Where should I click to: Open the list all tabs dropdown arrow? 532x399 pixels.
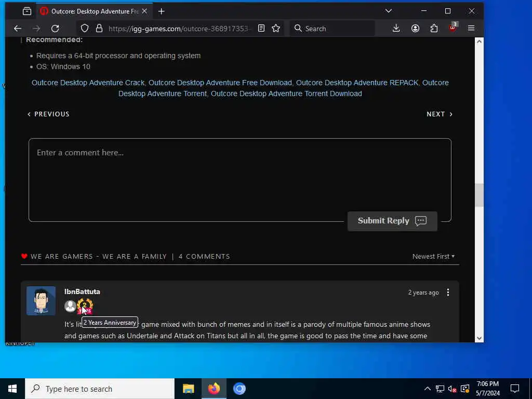pyautogui.click(x=389, y=11)
